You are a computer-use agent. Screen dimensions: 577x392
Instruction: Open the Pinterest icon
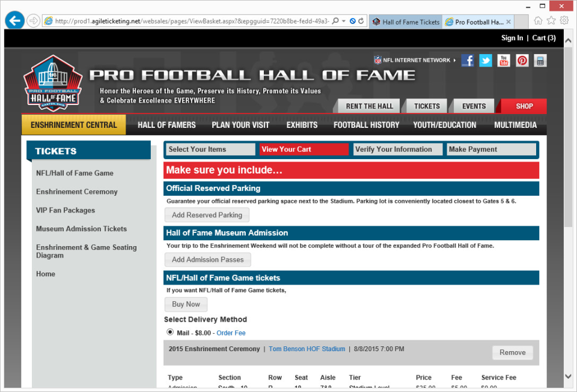[522, 60]
